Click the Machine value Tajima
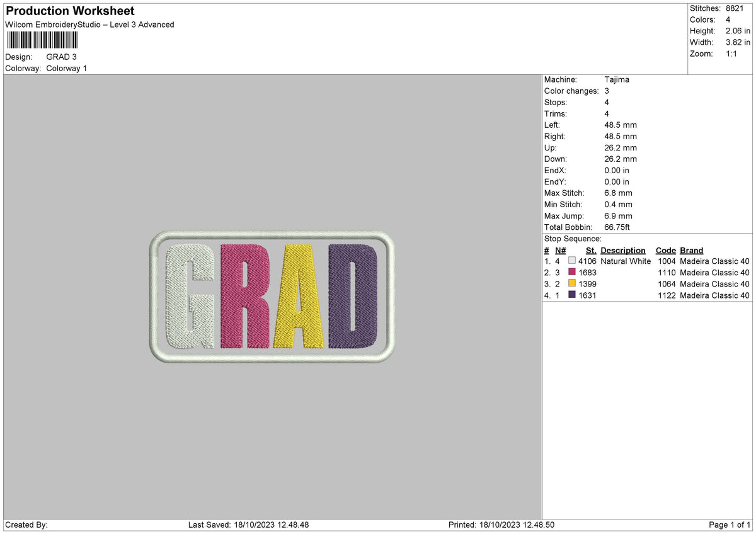The height and width of the screenshot is (534, 756). pos(617,79)
